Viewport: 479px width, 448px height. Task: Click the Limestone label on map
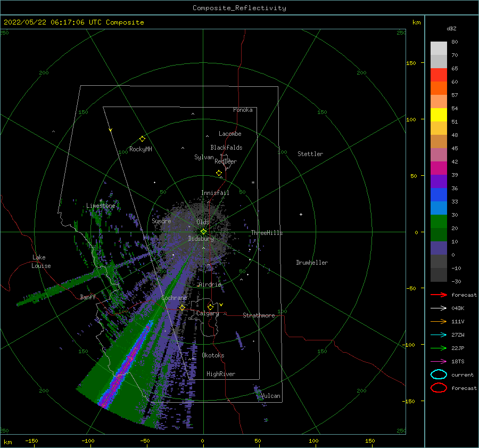click(101, 206)
